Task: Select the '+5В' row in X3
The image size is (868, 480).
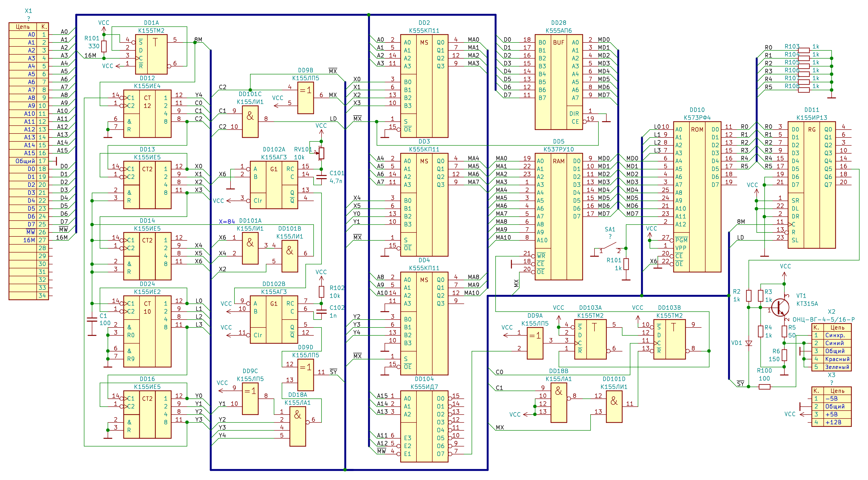Action: click(832, 414)
